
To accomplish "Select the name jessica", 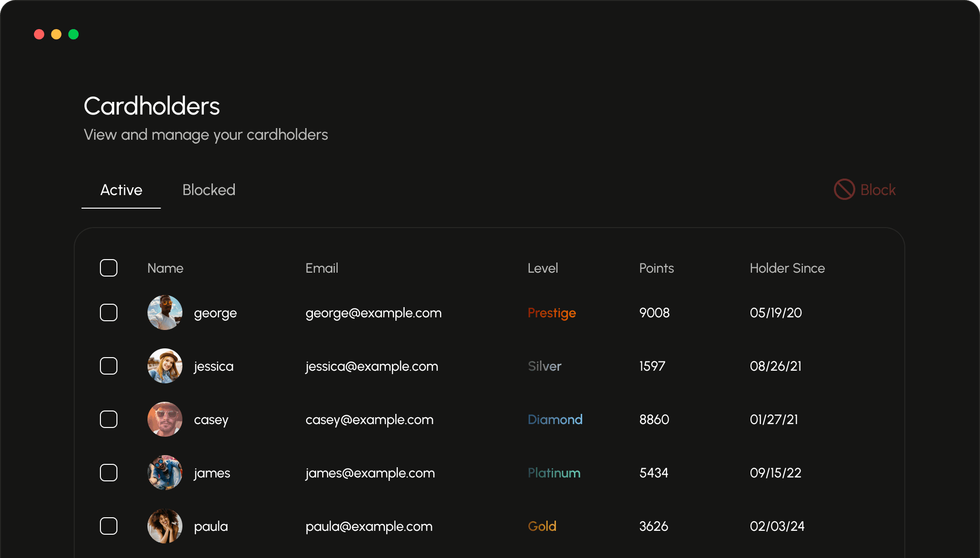I will coord(214,367).
